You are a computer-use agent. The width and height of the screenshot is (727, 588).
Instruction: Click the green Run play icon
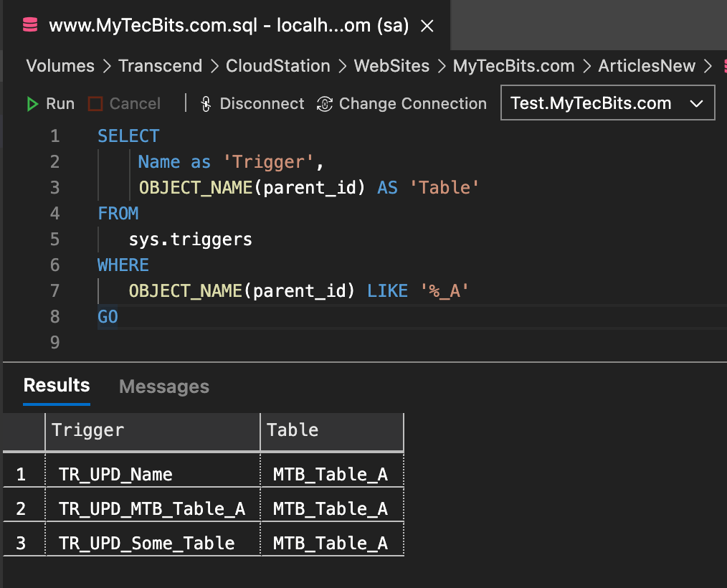[32, 104]
